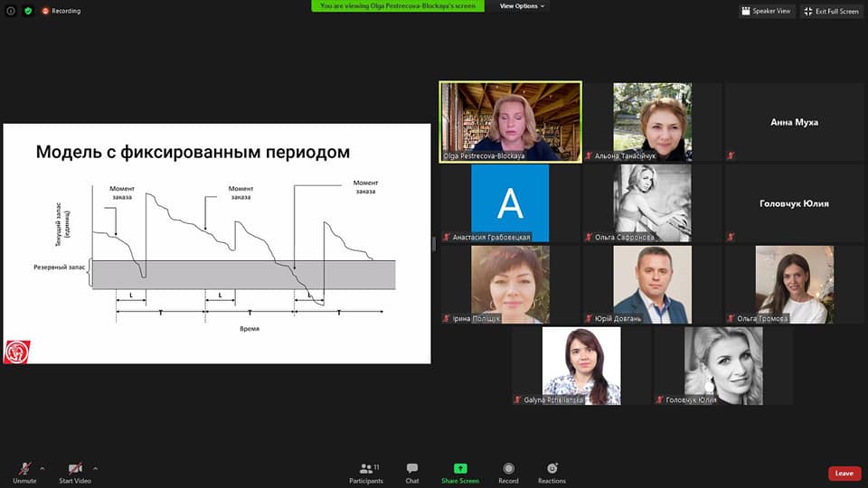This screenshot has height=488, width=868.
Task: Start Video from the camera toggle
Action: 77,473
